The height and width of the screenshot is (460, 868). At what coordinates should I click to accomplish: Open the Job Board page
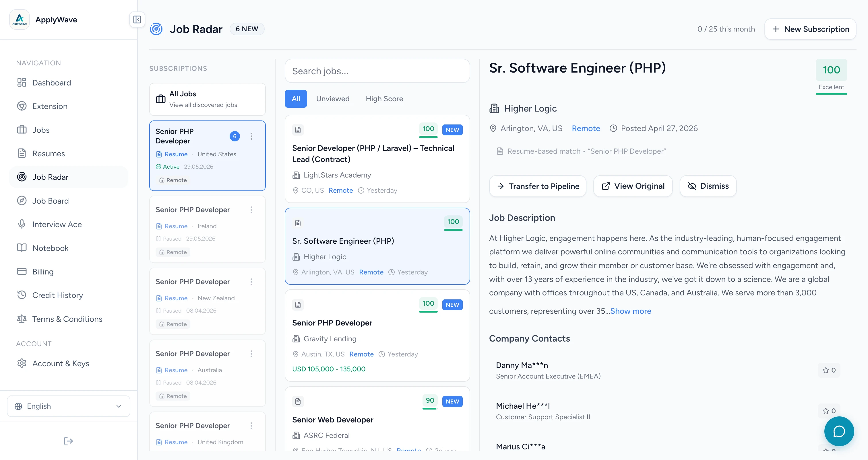[x=69, y=201]
